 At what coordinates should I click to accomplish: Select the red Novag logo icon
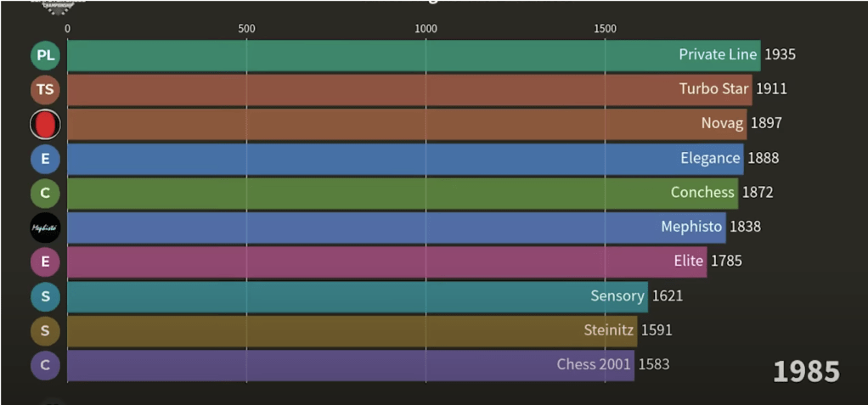click(x=45, y=125)
